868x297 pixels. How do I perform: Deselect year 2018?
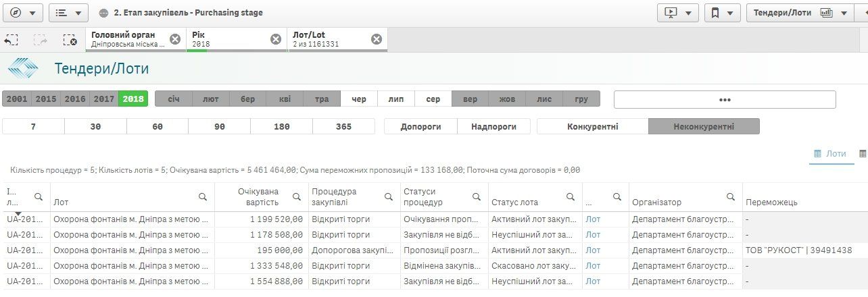(133, 99)
